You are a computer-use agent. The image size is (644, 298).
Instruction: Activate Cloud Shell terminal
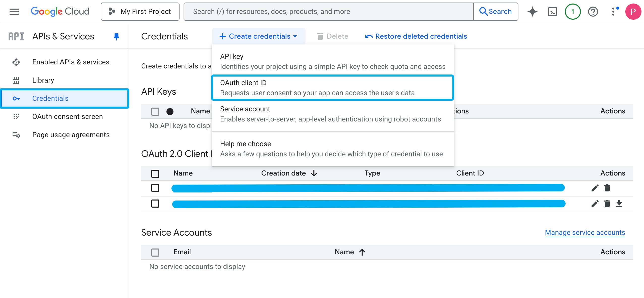point(552,11)
